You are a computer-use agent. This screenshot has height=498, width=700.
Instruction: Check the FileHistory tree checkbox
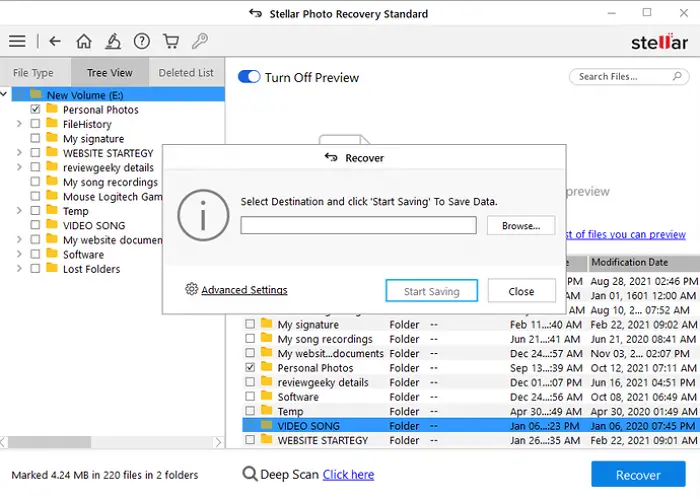35,124
